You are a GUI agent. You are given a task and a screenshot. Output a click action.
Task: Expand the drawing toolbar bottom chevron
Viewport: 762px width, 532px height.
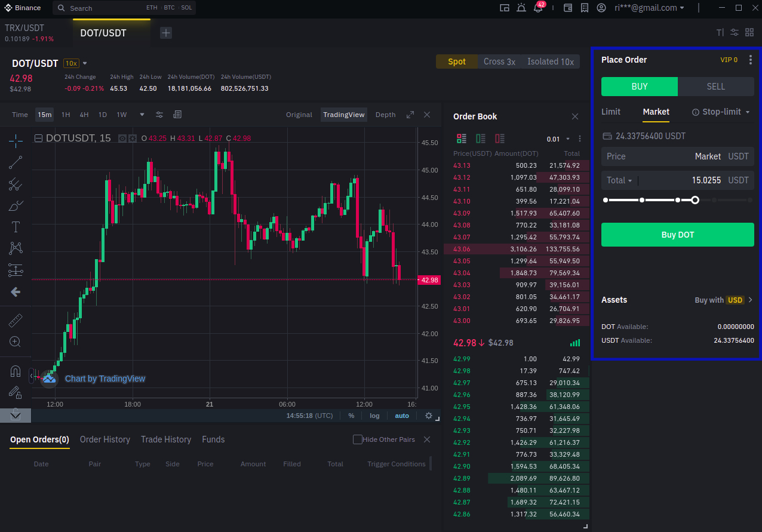[x=16, y=416]
